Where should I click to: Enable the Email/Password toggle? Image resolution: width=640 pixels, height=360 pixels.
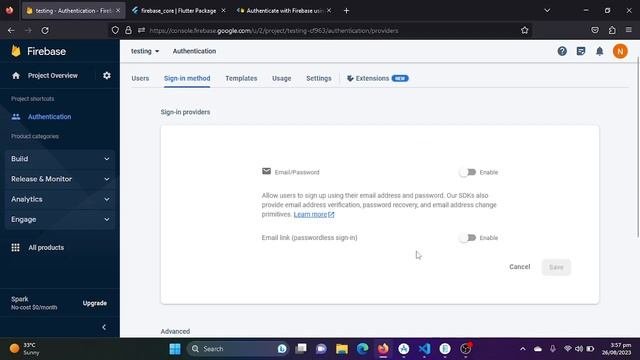tap(468, 172)
